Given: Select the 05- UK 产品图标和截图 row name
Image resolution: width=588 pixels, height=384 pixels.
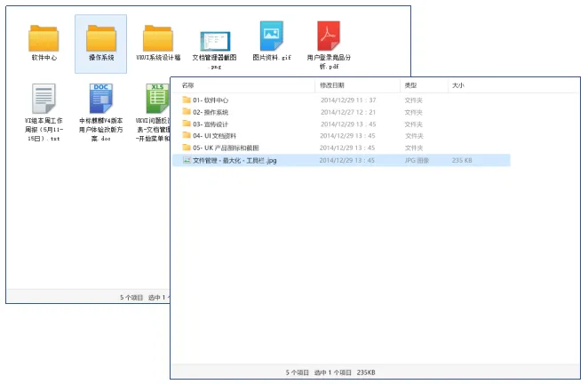Looking at the screenshot, I should [226, 148].
